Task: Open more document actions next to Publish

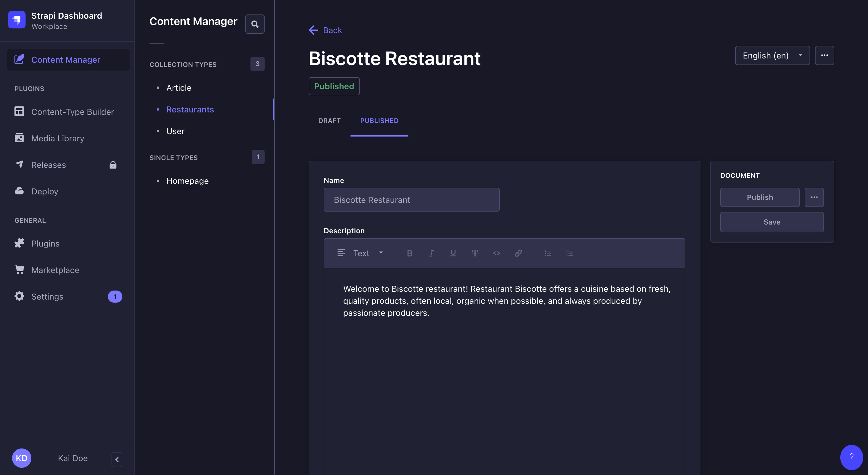Action: [x=814, y=197]
